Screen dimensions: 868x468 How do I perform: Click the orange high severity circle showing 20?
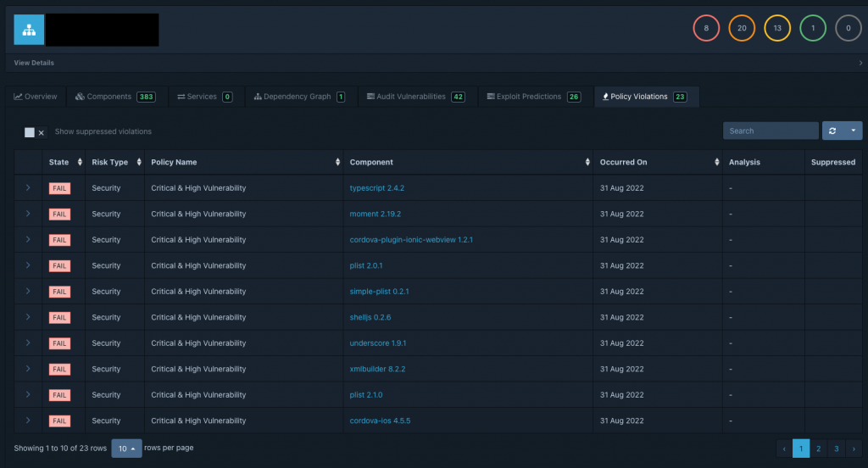(742, 28)
